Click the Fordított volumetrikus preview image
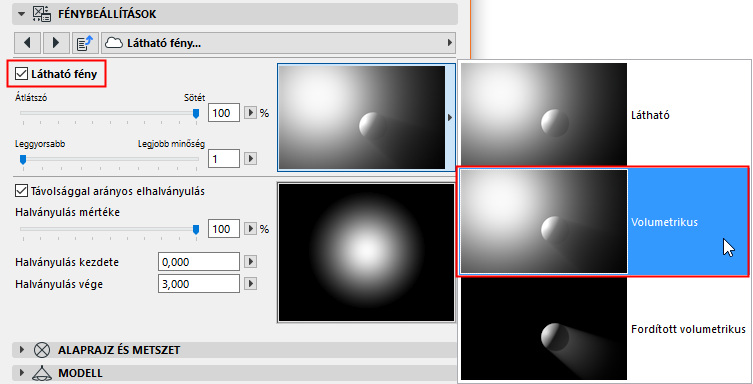The width and height of the screenshot is (753, 384). tap(544, 329)
